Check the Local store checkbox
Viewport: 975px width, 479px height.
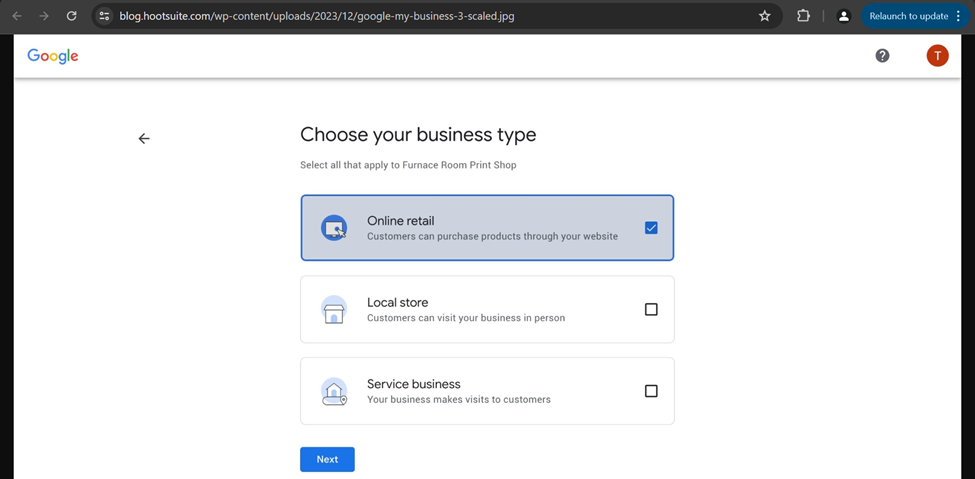point(651,309)
